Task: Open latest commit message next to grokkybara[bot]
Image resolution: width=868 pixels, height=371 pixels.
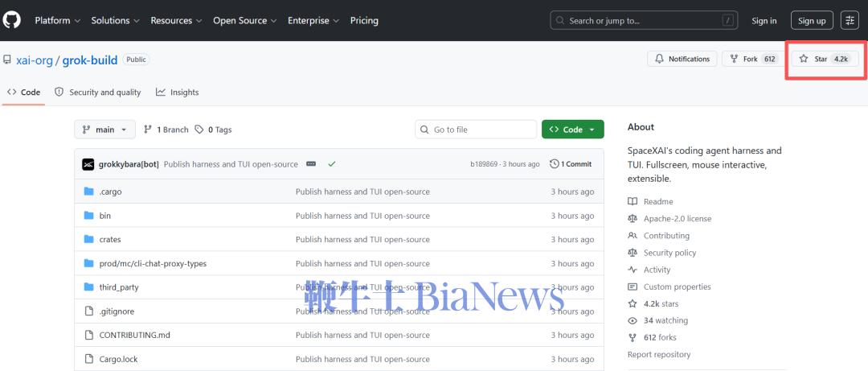Action: (x=231, y=164)
